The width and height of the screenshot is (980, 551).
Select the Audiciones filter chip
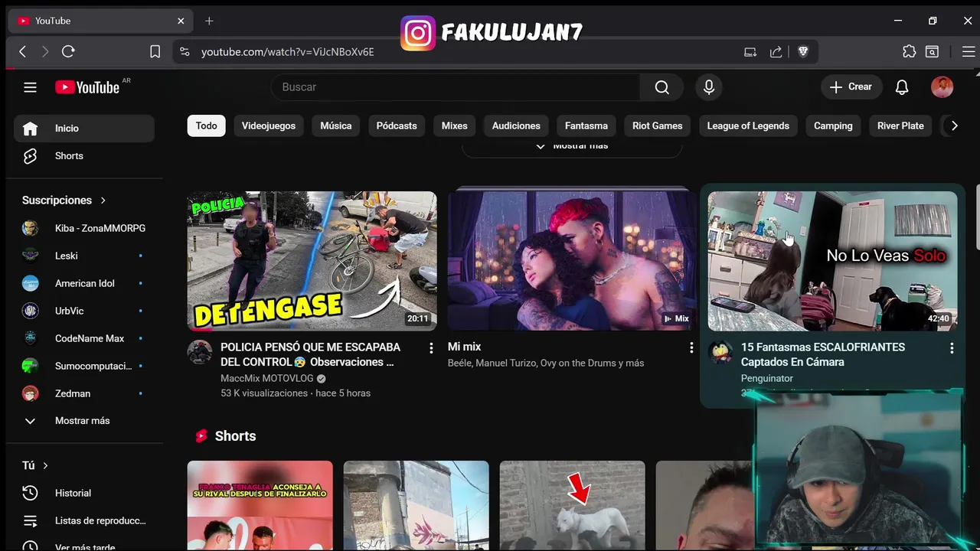(516, 126)
